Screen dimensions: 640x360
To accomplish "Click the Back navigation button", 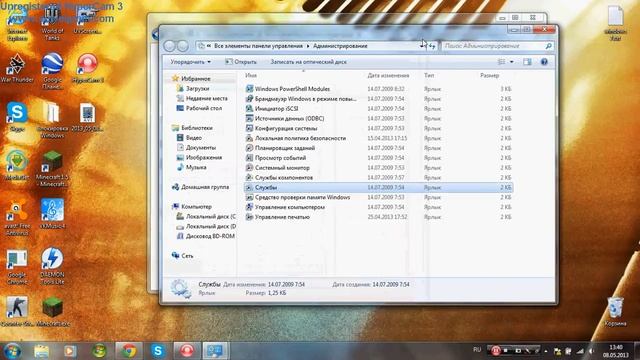I will tap(169, 46).
